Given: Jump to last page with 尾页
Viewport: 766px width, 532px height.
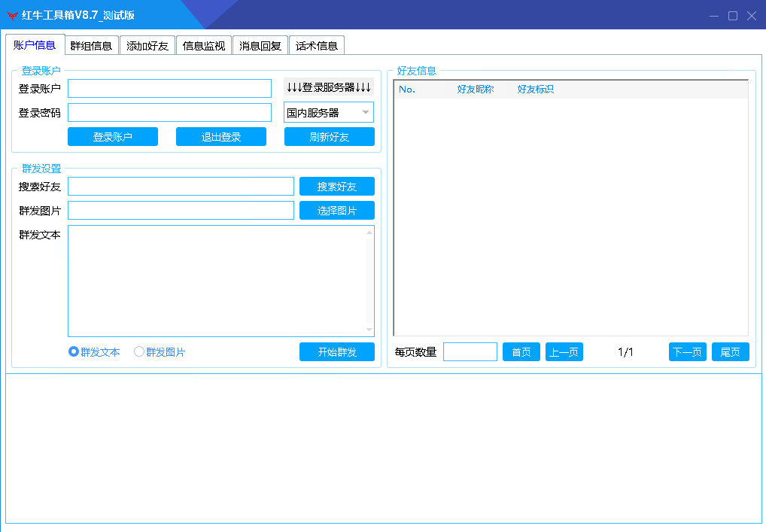Looking at the screenshot, I should (x=730, y=352).
